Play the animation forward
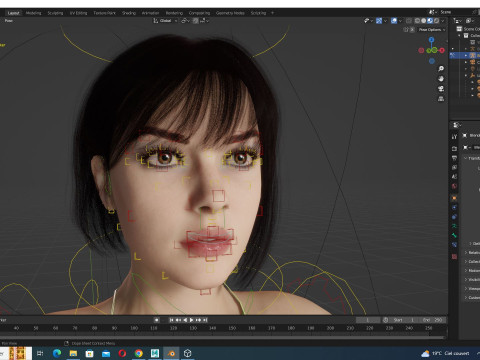Screen dimensions: 480x360 tap(191, 320)
